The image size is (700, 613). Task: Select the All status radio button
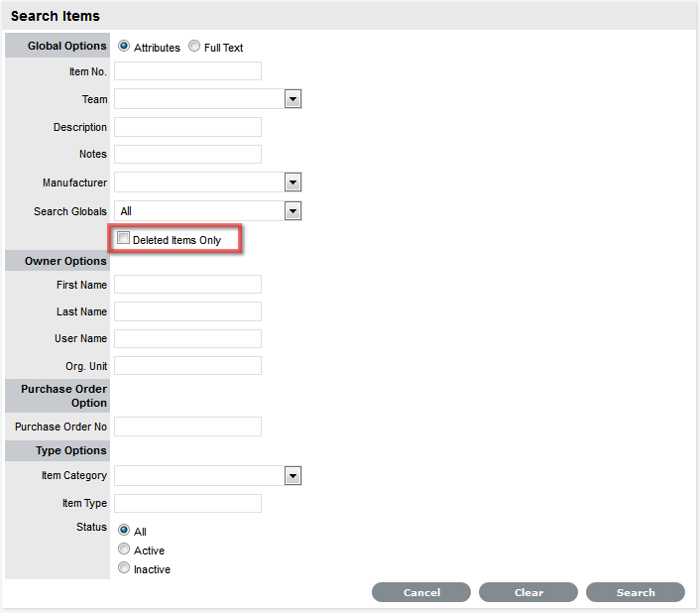pyautogui.click(x=124, y=531)
